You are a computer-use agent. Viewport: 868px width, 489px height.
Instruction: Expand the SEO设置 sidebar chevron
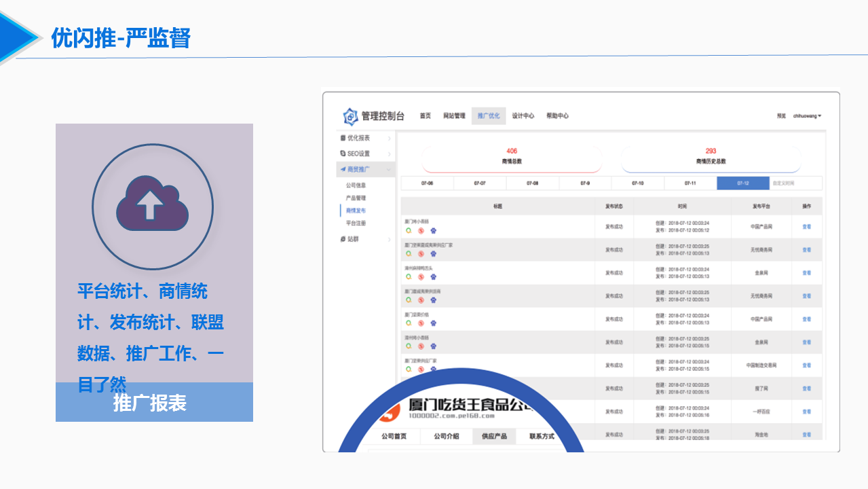point(389,153)
